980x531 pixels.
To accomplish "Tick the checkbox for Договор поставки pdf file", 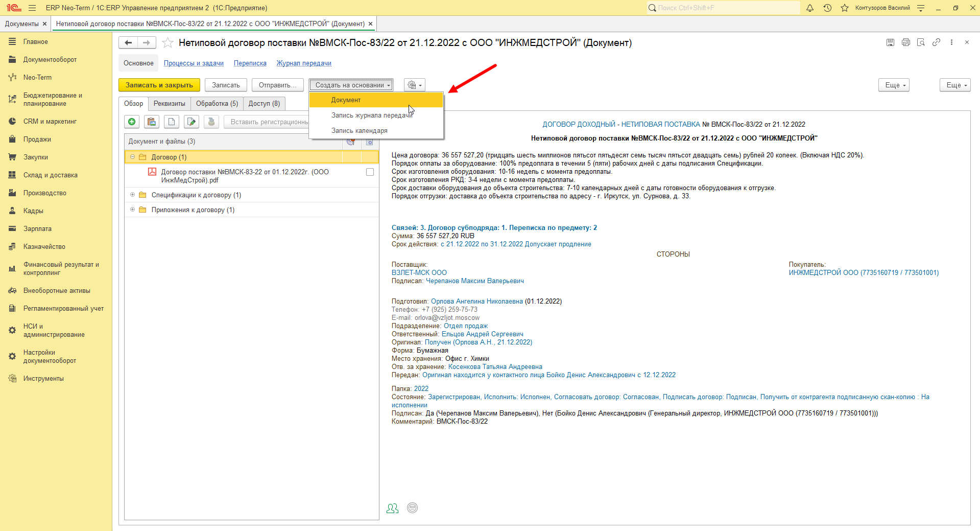I will coord(370,172).
